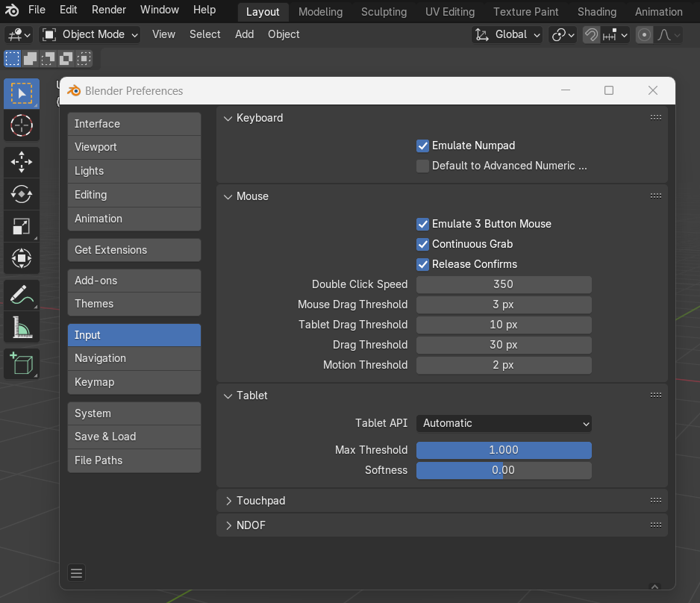Click the NDOF panel drag grip
Image resolution: width=700 pixels, height=603 pixels.
(656, 525)
